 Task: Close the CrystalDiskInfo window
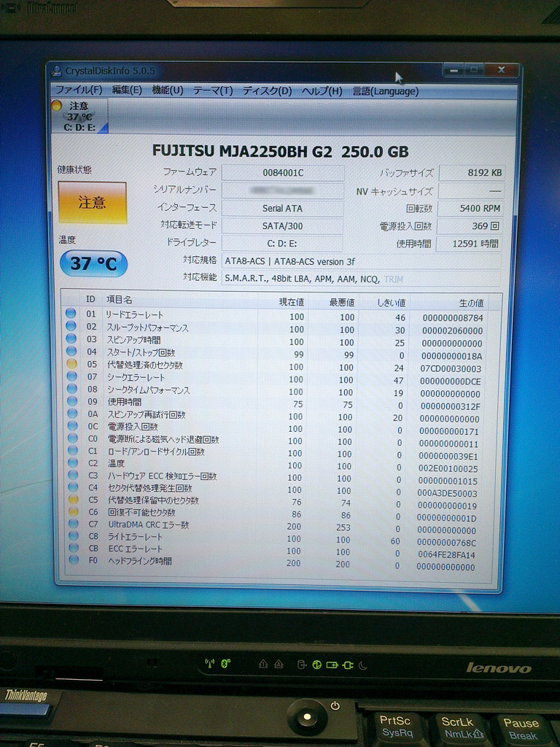pos(502,70)
